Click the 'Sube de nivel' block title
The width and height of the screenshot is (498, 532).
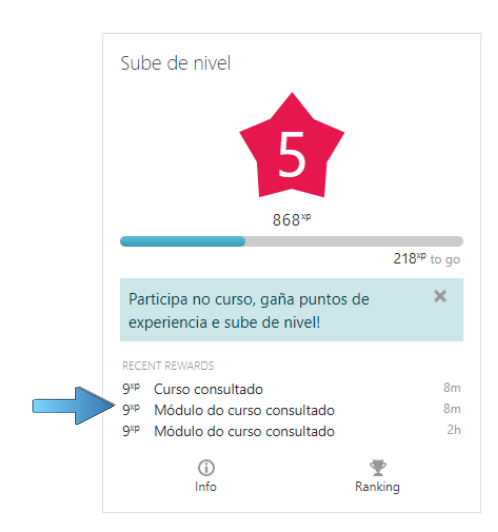click(x=176, y=63)
